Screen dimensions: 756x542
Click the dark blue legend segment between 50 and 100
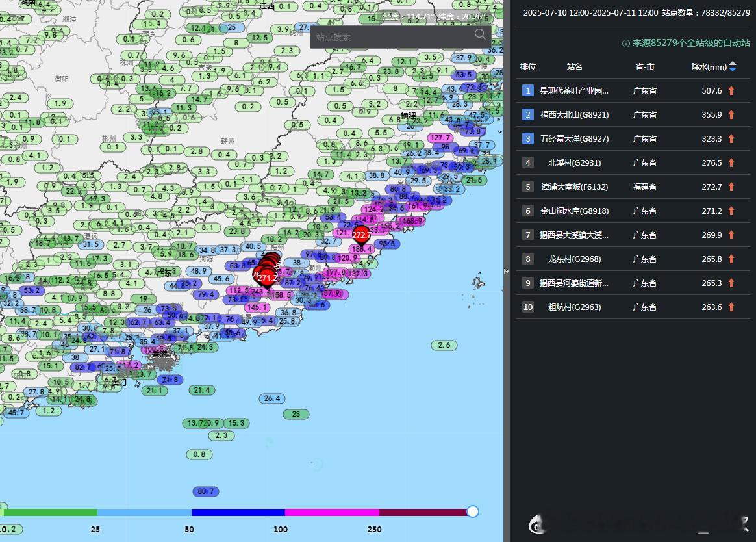pos(238,512)
